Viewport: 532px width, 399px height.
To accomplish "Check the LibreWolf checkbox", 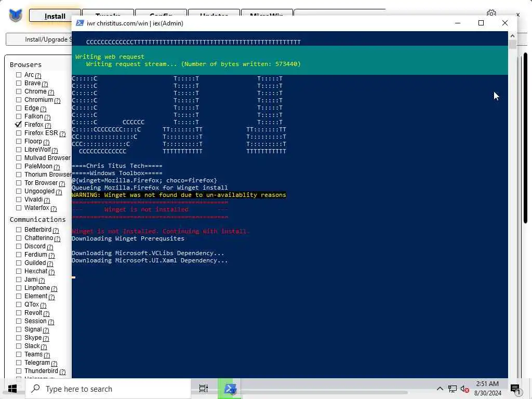I will pos(19,150).
